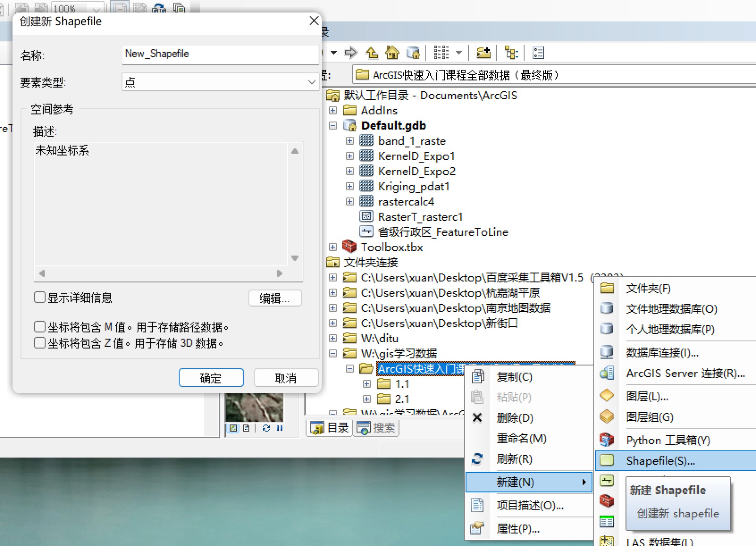This screenshot has height=546, width=756.
Task: Switch to layout view below the map
Action: pos(246,428)
